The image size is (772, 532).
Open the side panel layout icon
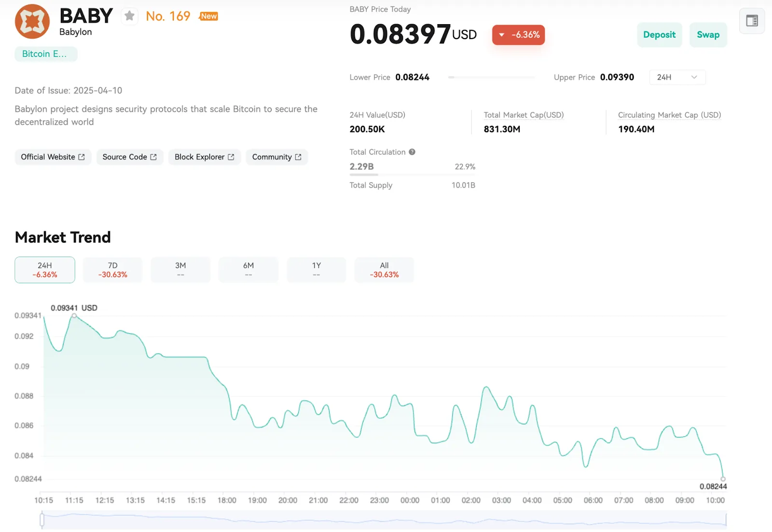pos(752,21)
